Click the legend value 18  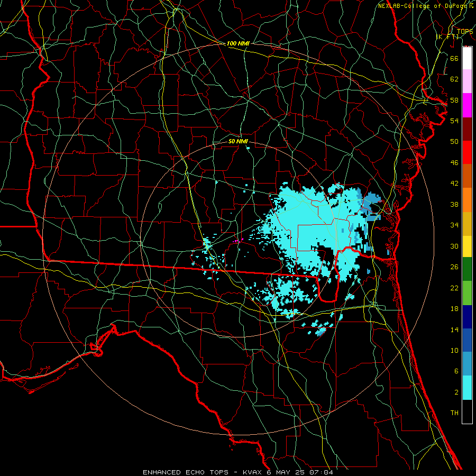[x=454, y=309]
